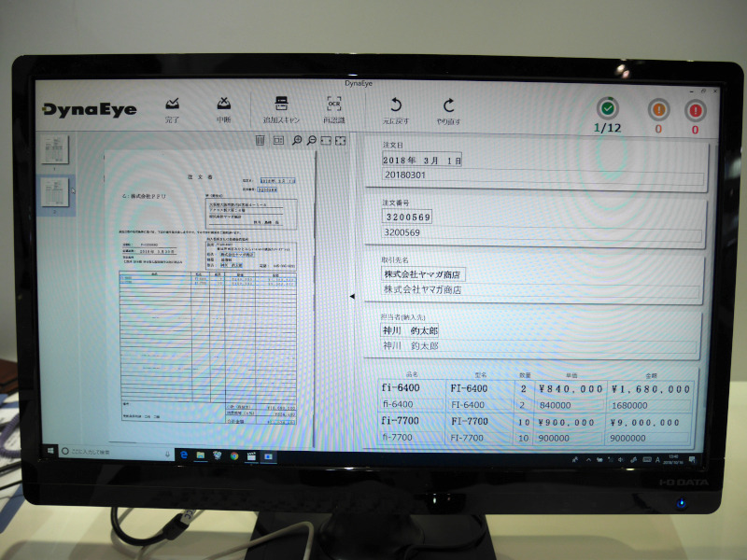This screenshot has width=747, height=560.
Task: Click the scanned image snippet 2018年 3月 1日
Action: point(422,161)
